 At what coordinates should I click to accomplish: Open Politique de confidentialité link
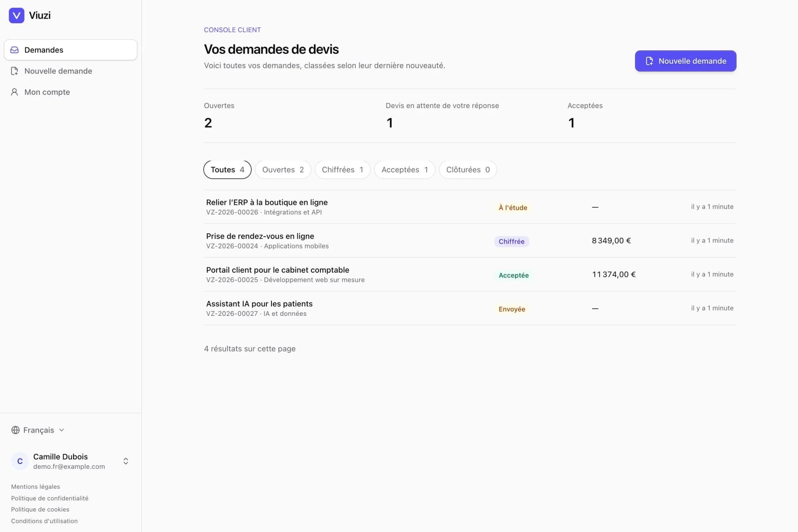pyautogui.click(x=50, y=498)
